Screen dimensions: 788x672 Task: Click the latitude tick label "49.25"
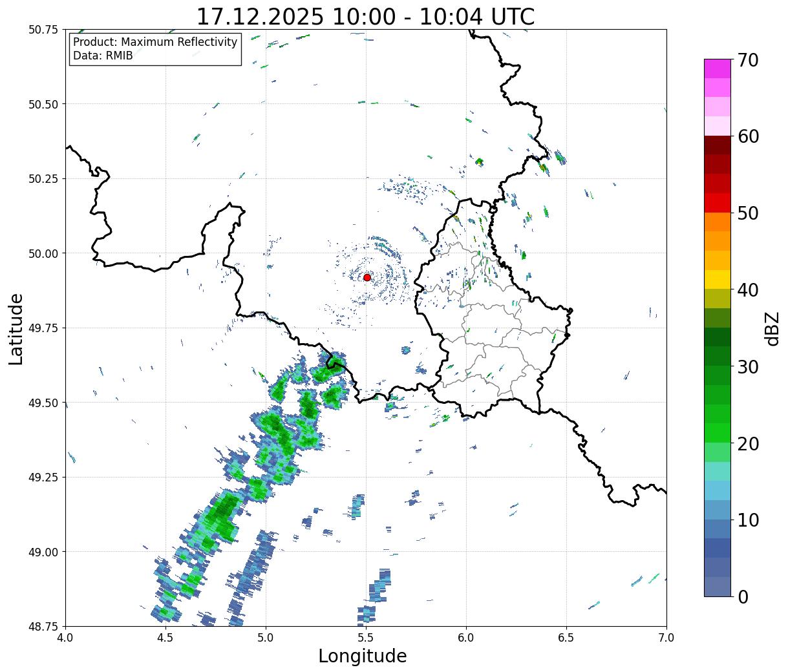pos(43,478)
